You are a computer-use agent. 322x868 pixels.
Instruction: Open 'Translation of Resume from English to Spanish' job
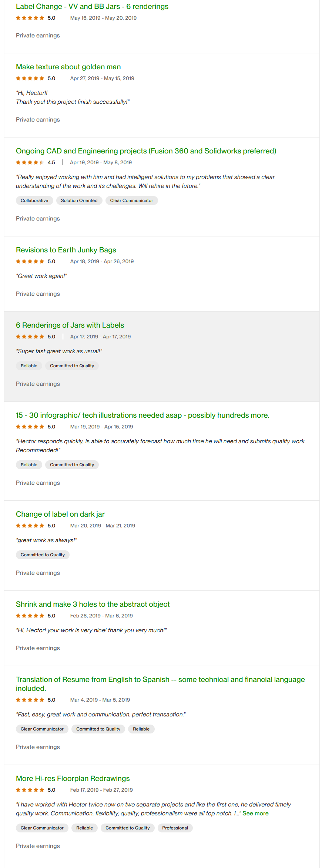160,680
